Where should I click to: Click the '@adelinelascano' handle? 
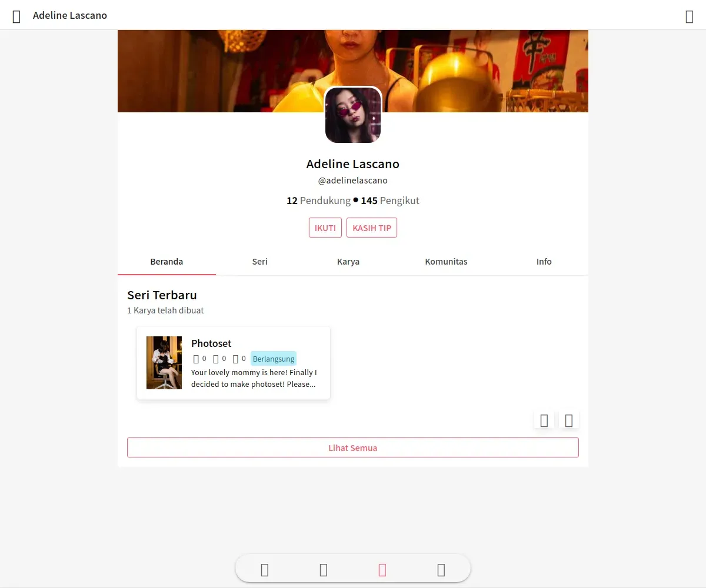click(x=353, y=181)
